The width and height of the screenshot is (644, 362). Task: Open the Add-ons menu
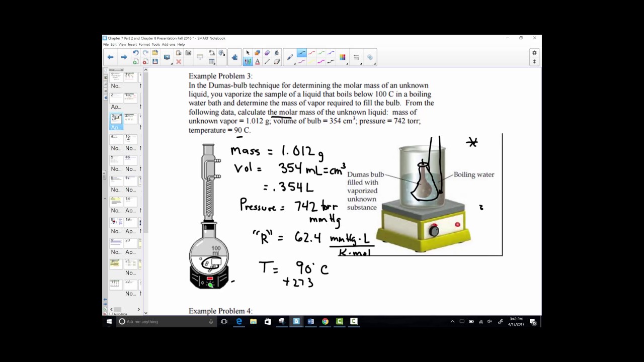(x=169, y=44)
